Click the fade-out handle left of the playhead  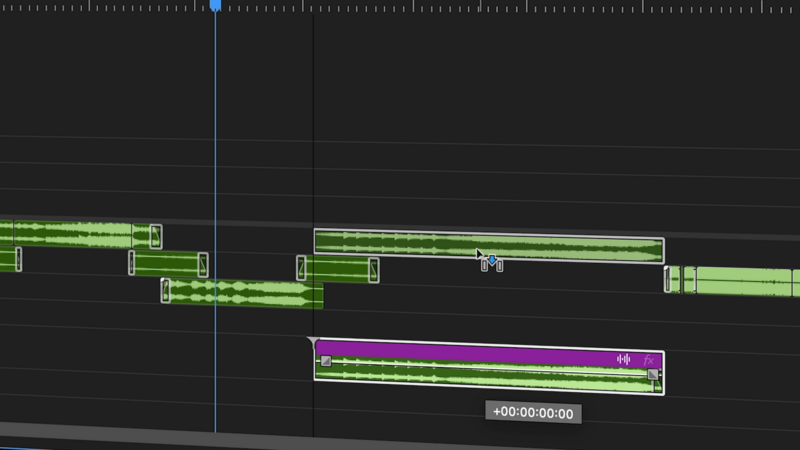[203, 264]
